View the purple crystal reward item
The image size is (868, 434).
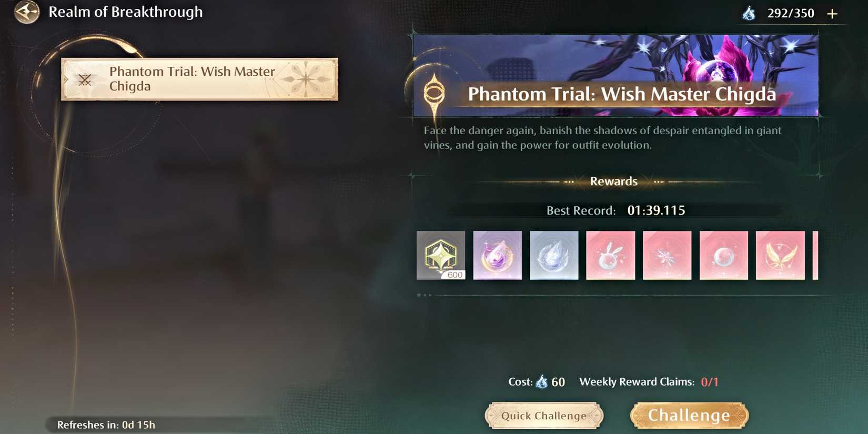(x=498, y=255)
